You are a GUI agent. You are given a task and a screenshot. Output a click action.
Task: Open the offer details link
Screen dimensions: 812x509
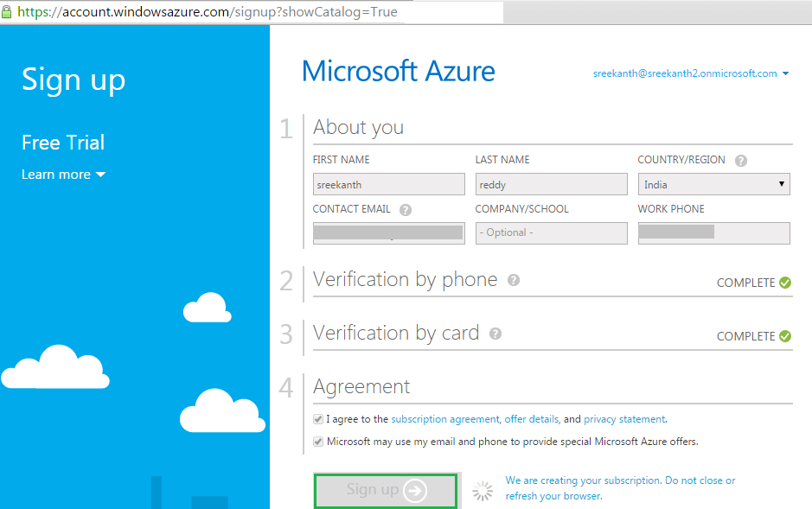pyautogui.click(x=532, y=419)
